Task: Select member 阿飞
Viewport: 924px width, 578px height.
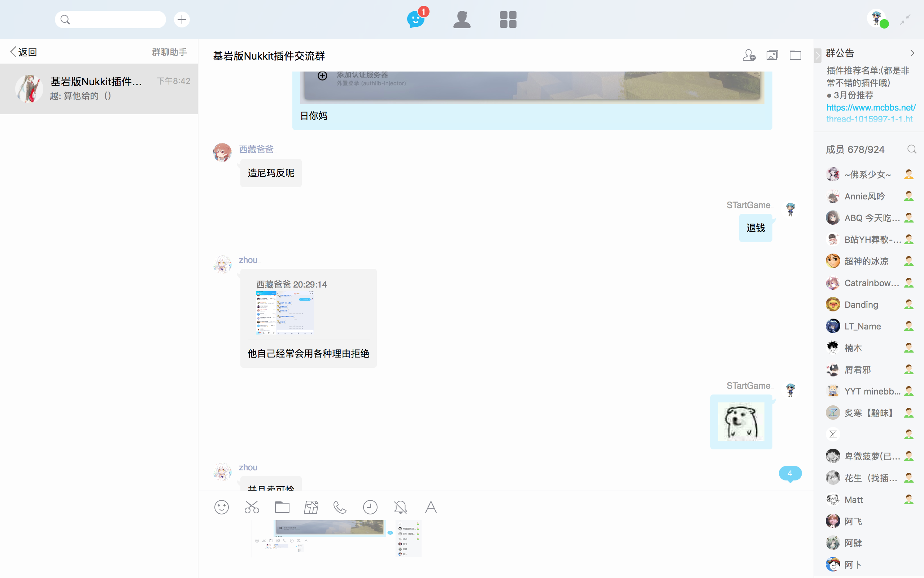Action: [869, 521]
